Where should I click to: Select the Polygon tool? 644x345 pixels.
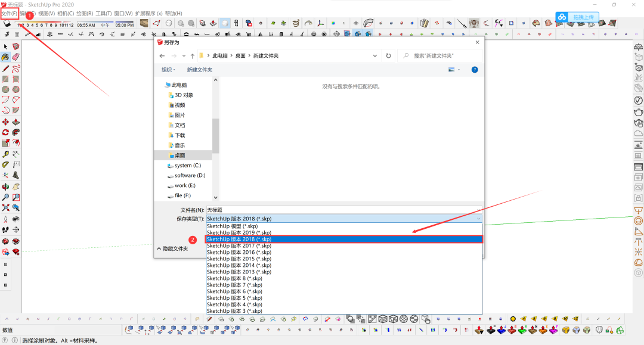pyautogui.click(x=16, y=89)
